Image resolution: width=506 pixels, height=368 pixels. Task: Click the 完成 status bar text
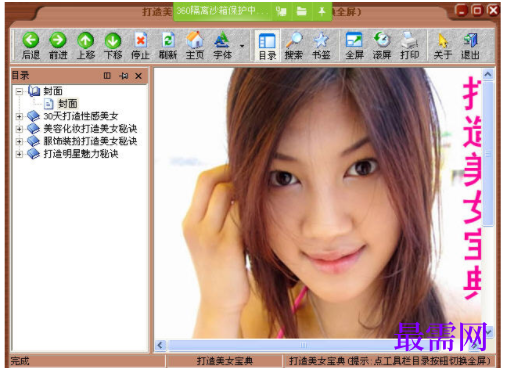[x=20, y=361]
